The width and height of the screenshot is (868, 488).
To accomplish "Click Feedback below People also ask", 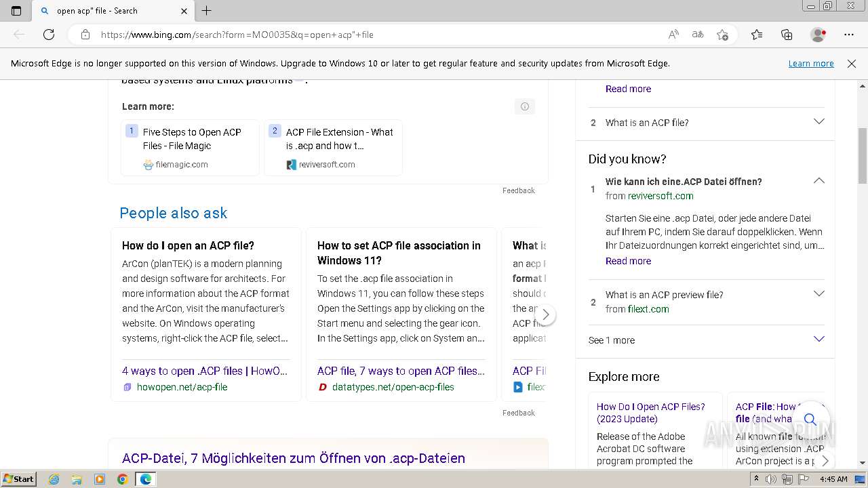I will (519, 413).
